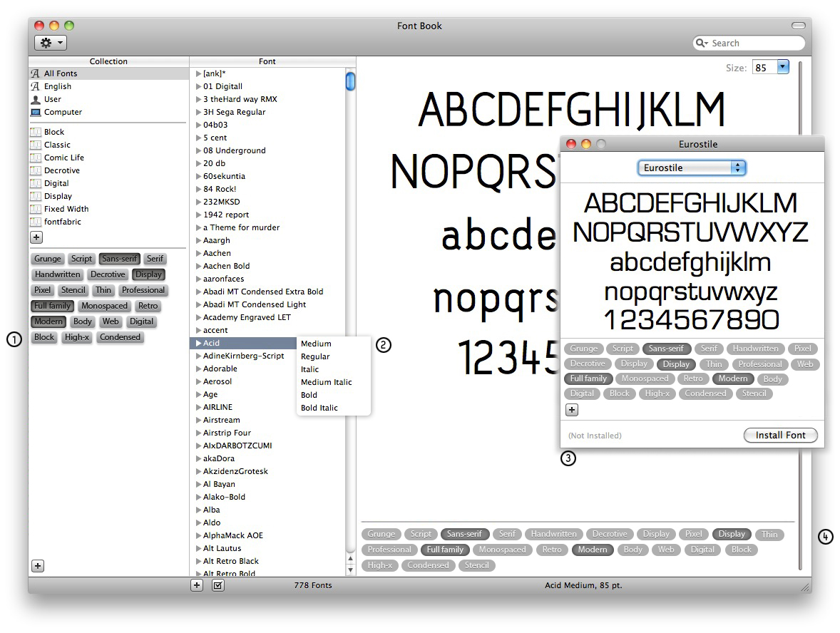
Task: Click the toolbar toggle pill in title bar
Action: 798,26
